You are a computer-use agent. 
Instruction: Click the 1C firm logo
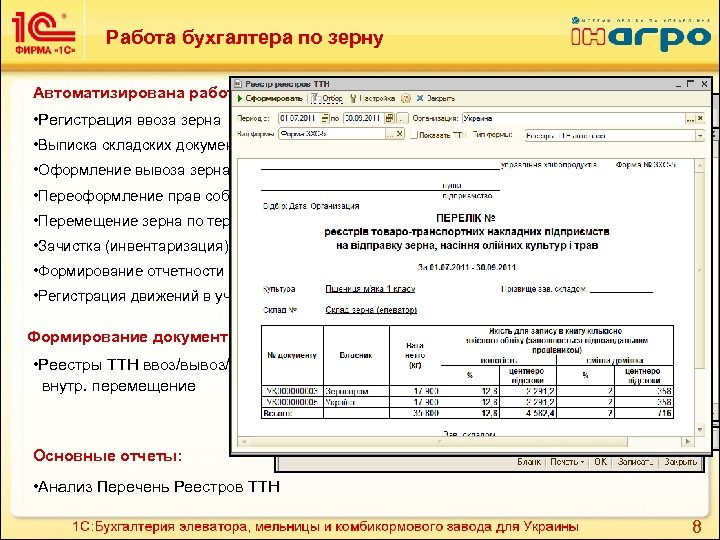click(44, 34)
